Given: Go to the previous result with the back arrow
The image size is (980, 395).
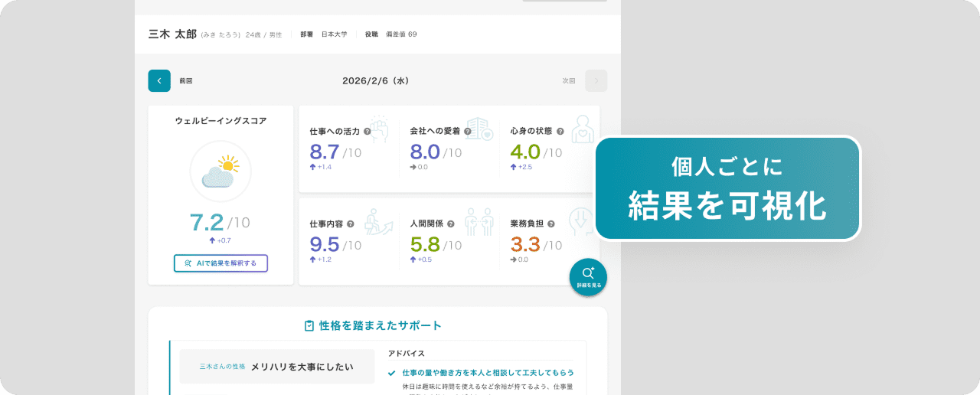Looking at the screenshot, I should 159,80.
